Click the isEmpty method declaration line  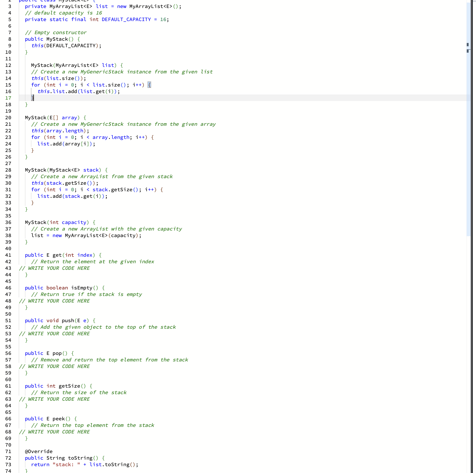[x=64, y=288]
